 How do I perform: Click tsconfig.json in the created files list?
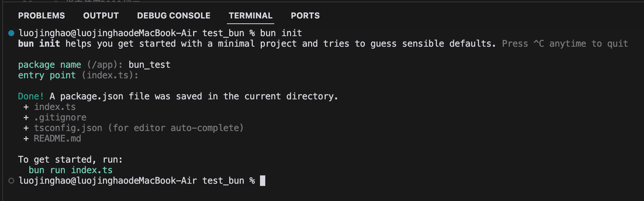point(68,128)
